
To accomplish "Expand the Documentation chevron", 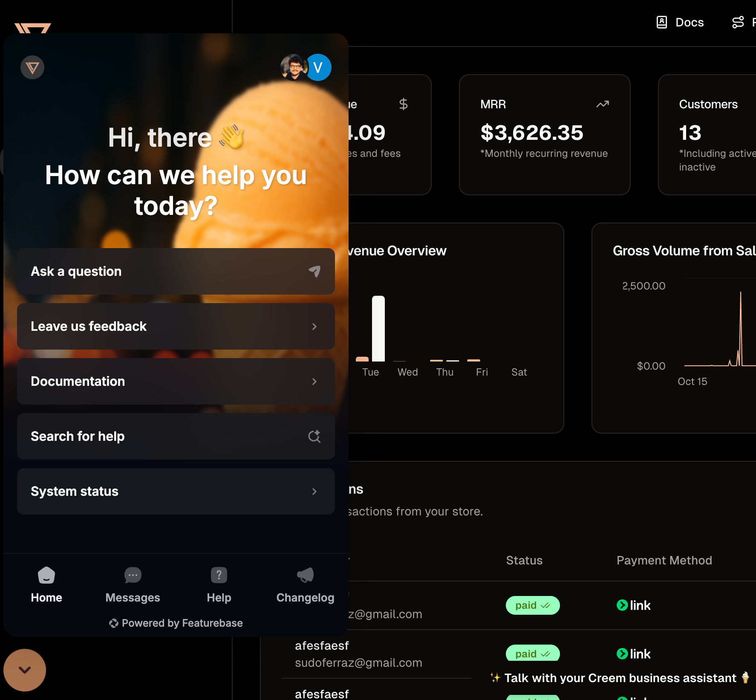I will pos(315,382).
